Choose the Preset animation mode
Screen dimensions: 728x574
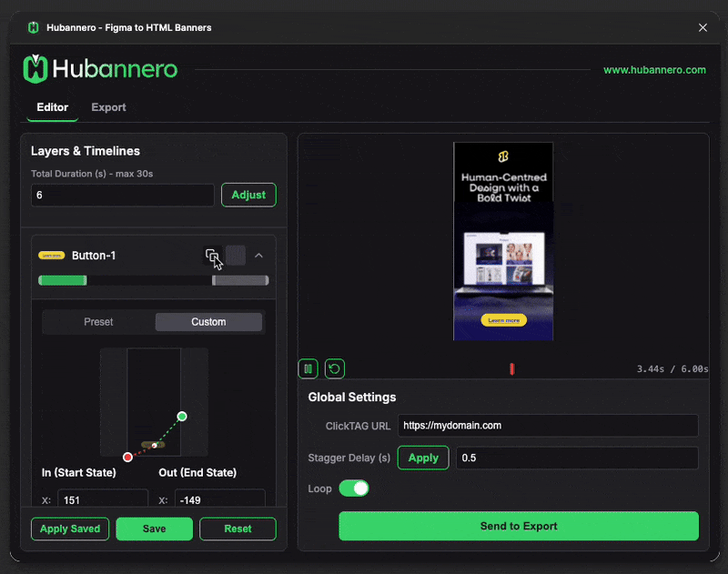pyautogui.click(x=98, y=322)
